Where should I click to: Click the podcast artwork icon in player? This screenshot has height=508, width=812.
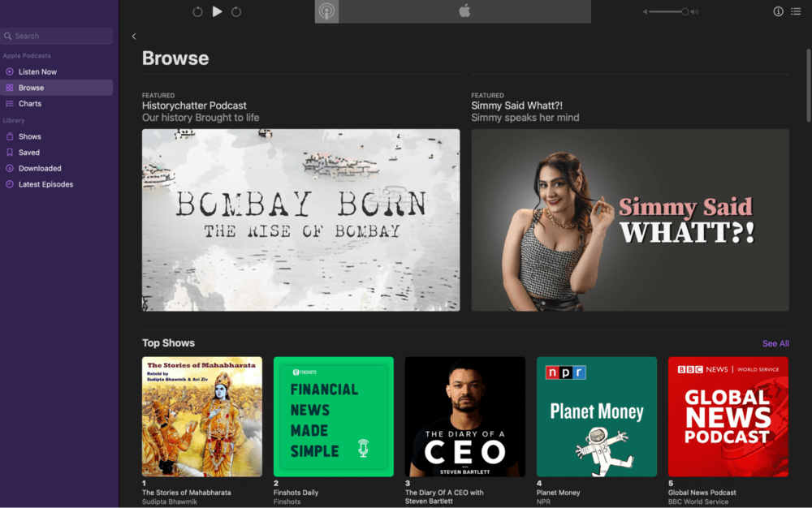[326, 11]
